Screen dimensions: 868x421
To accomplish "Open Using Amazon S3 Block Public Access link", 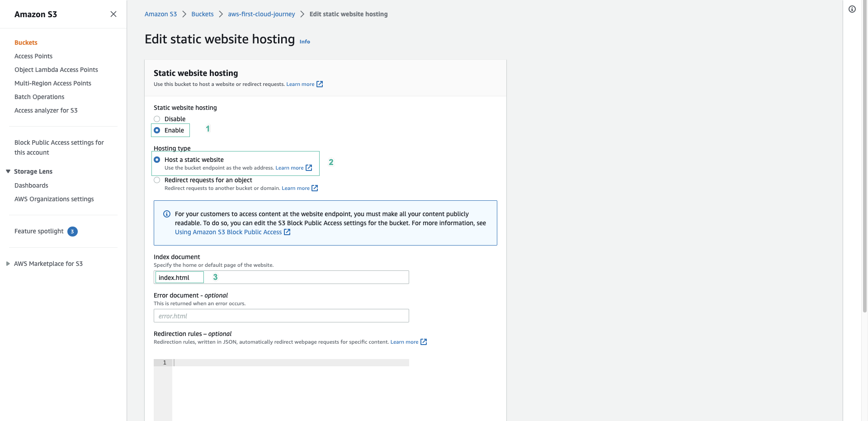I will 228,232.
